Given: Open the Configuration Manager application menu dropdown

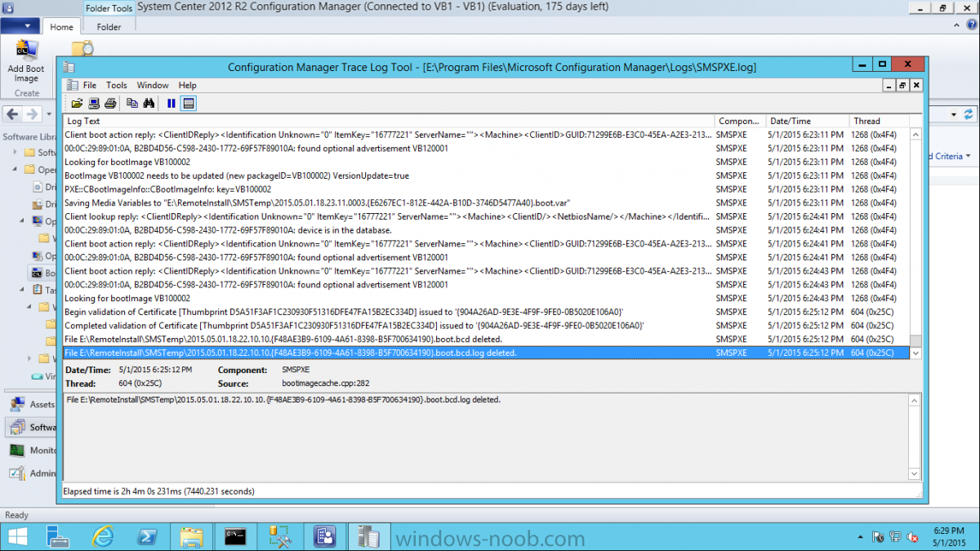Looking at the screenshot, I should 20,26.
